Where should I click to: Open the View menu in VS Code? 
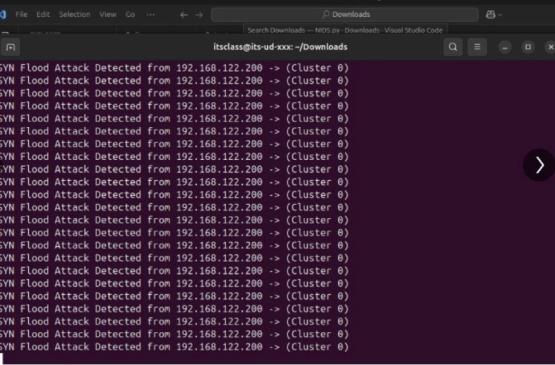(108, 15)
